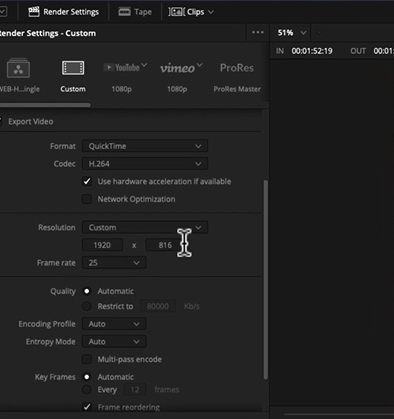Open the Codec H.264 dropdown
Screen dimensions: 394x419
145,164
